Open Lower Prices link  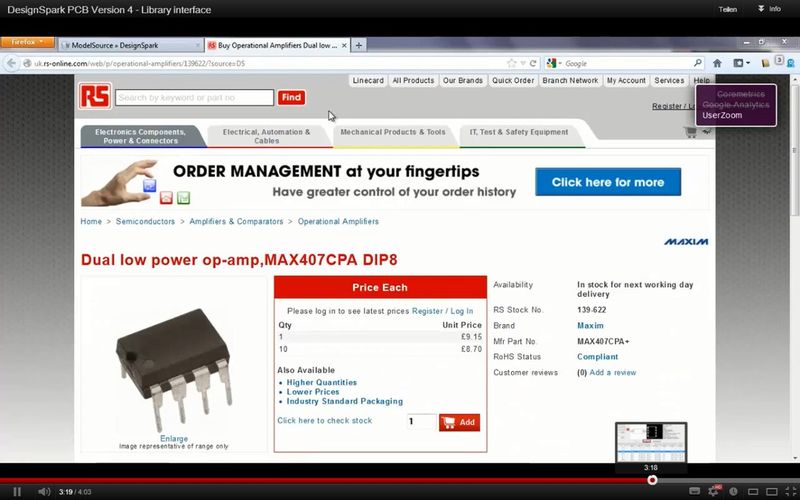(x=313, y=392)
